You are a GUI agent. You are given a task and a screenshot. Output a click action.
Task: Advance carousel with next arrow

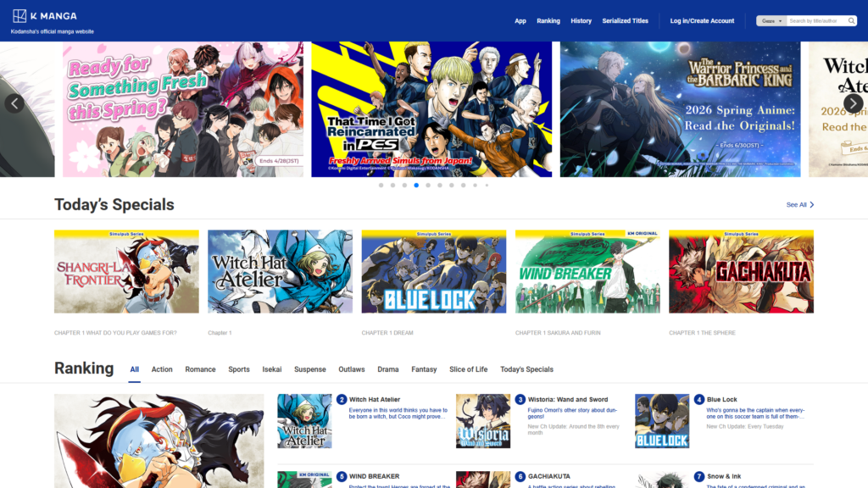(853, 103)
